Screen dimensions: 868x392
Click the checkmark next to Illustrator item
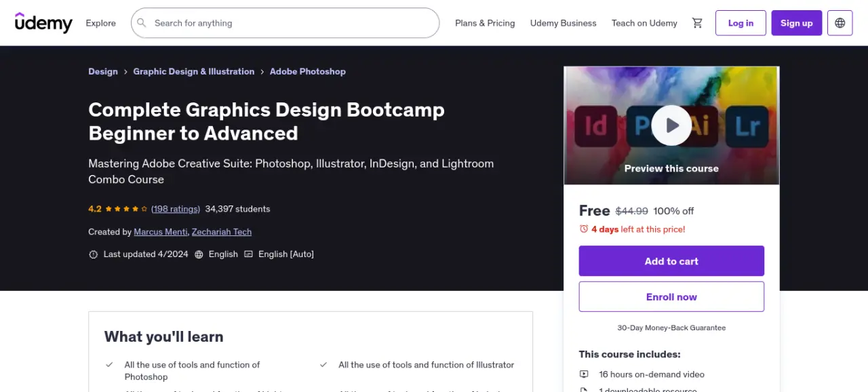323,365
